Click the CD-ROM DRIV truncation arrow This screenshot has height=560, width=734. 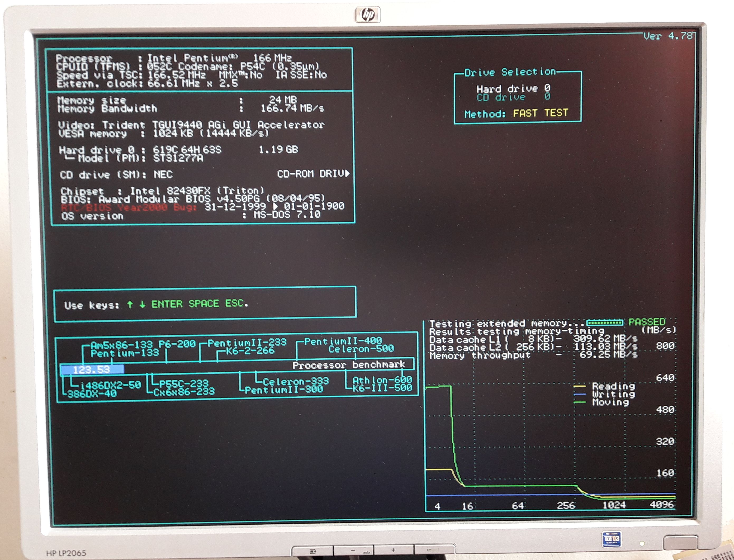pos(347,173)
